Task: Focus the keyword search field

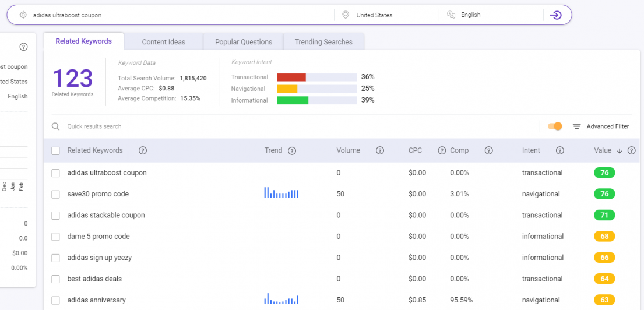Action: point(181,15)
